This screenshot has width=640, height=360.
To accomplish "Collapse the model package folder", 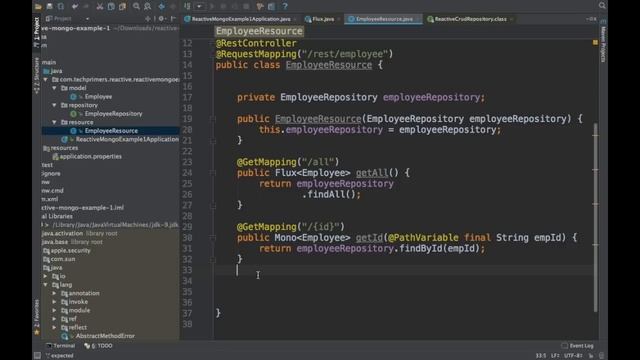I will (x=54, y=88).
